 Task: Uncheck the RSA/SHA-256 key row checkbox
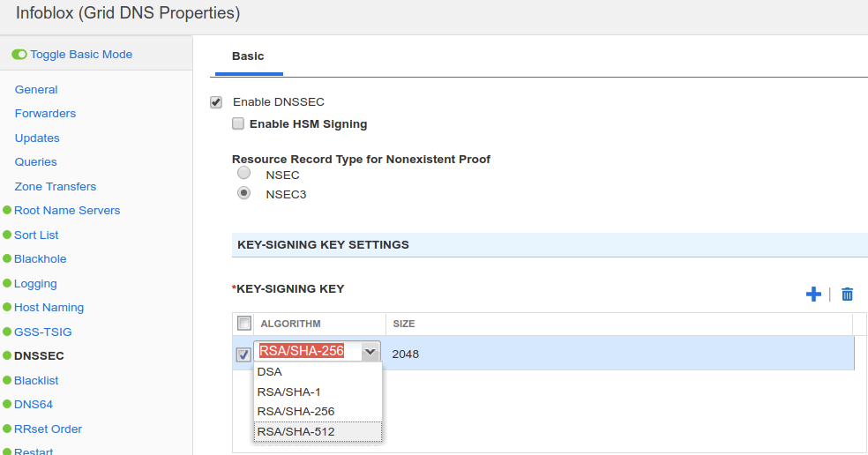click(x=243, y=354)
